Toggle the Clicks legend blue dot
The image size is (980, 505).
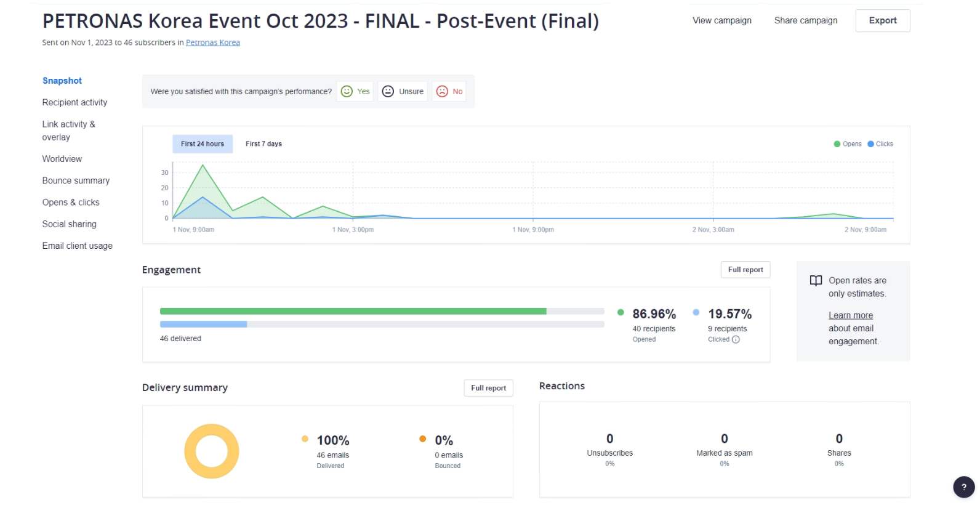(870, 144)
